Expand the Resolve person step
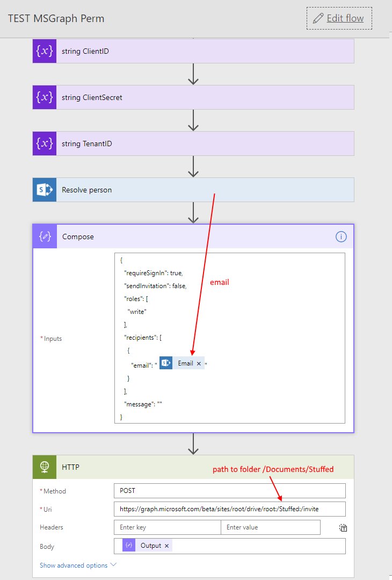This screenshot has width=392, height=580. (204, 190)
